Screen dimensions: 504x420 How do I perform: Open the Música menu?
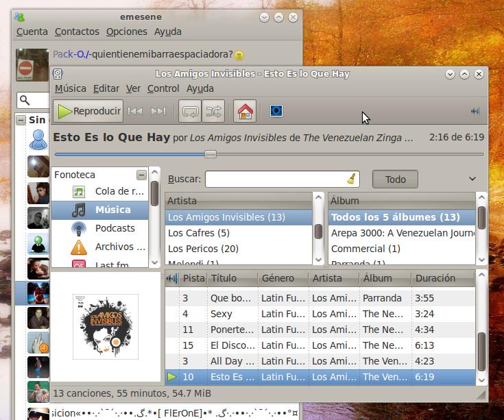[x=71, y=88]
